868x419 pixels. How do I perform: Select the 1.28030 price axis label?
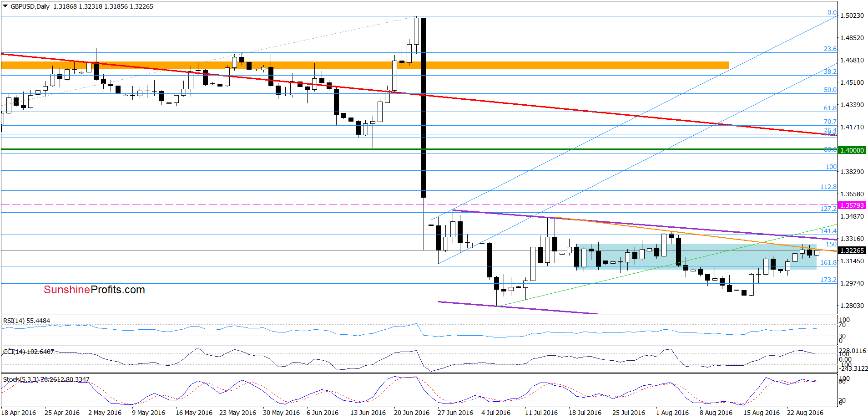coord(852,306)
